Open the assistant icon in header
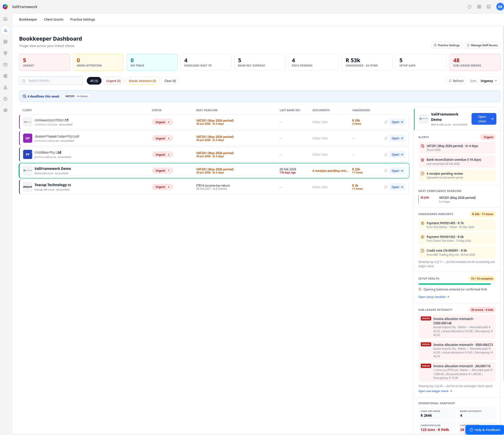 (489, 7)
